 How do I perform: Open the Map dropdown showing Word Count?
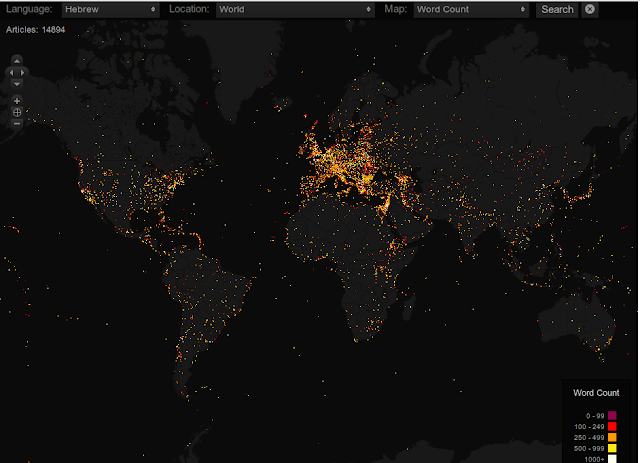coord(471,9)
